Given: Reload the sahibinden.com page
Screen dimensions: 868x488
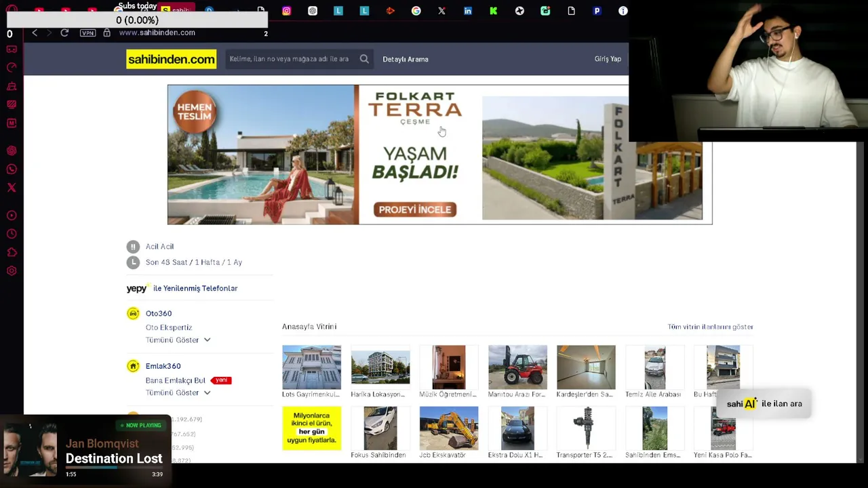Looking at the screenshot, I should pyautogui.click(x=64, y=33).
